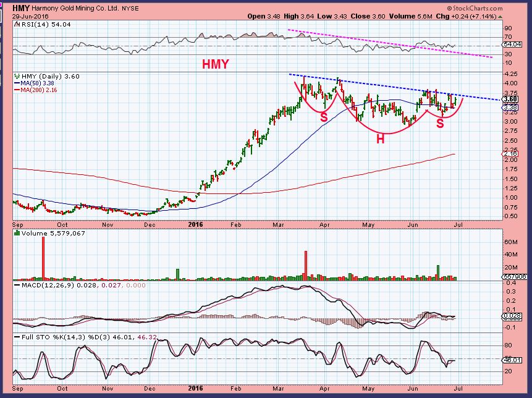Click the icon beside Volume label
This screenshot has height=398, width=532.
point(17,233)
